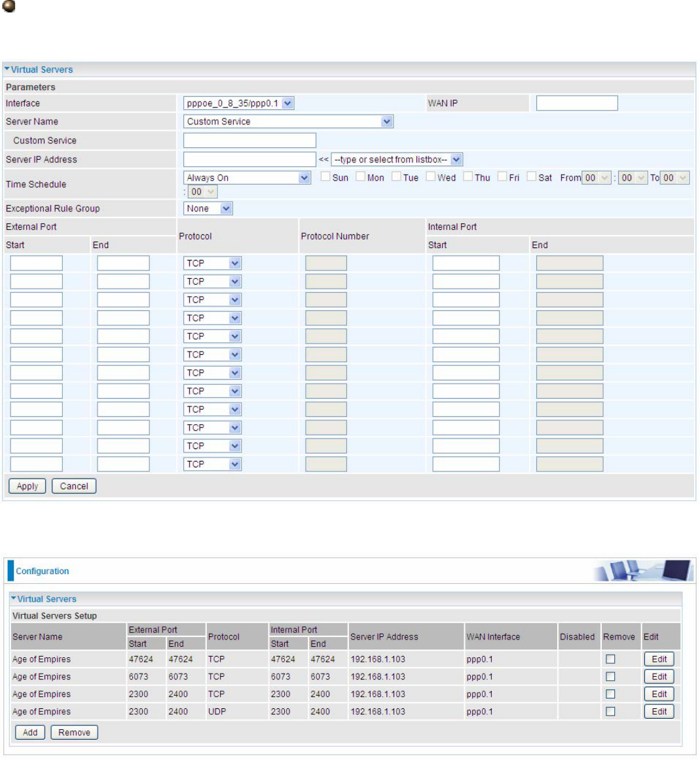The height and width of the screenshot is (760, 700).
Task: Edit the 47624 Age of Empires entry
Action: pyautogui.click(x=659, y=659)
